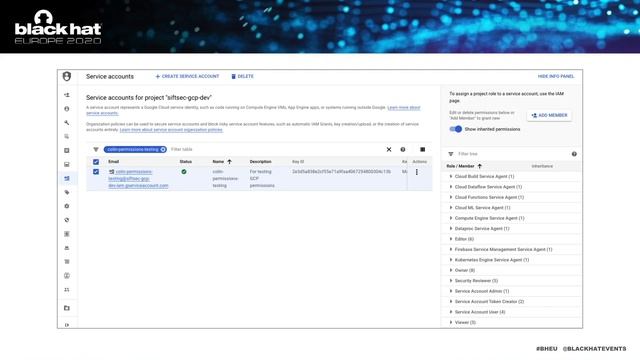Viewport: 640px width, 360px height.
Task: Open the Filter tree help icon
Action: [x=574, y=154]
